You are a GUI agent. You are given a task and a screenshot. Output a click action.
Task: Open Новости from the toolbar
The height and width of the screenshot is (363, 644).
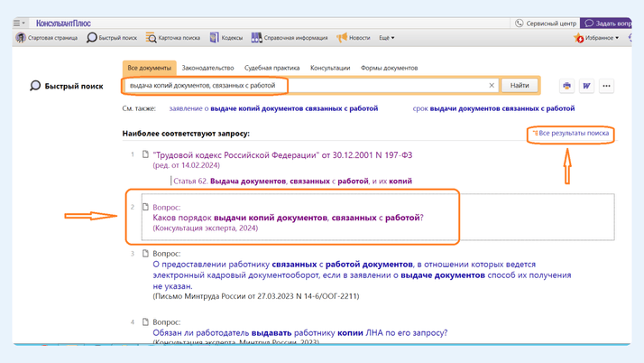coord(343,38)
